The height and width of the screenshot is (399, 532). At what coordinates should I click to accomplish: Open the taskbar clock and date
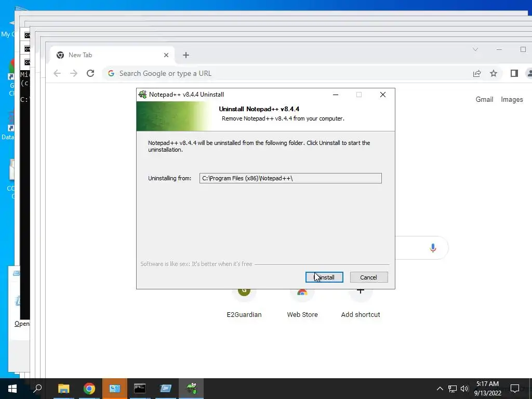coord(487,389)
